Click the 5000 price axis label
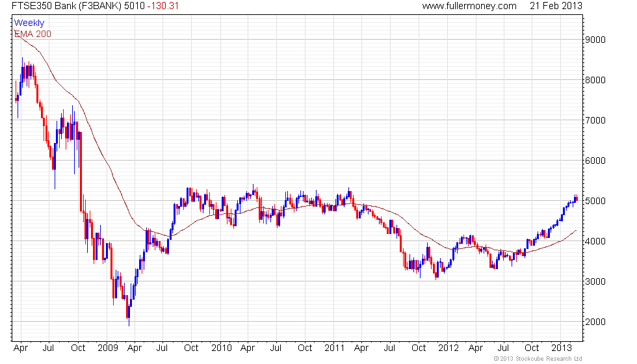 [x=595, y=201]
